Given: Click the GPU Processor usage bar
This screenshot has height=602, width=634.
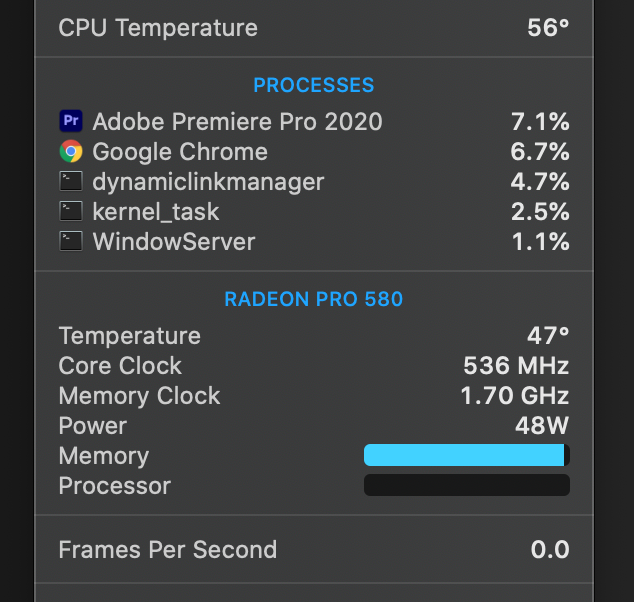Looking at the screenshot, I should [467, 485].
